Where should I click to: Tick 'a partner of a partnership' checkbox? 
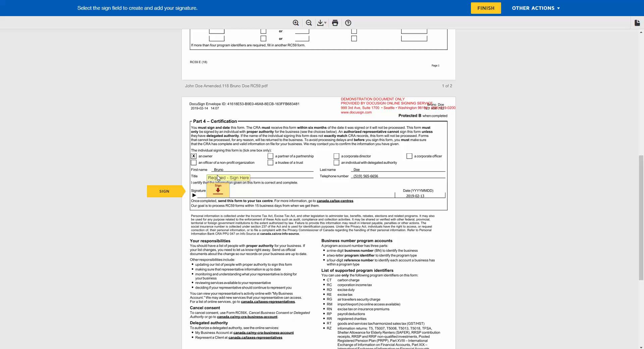(270, 156)
